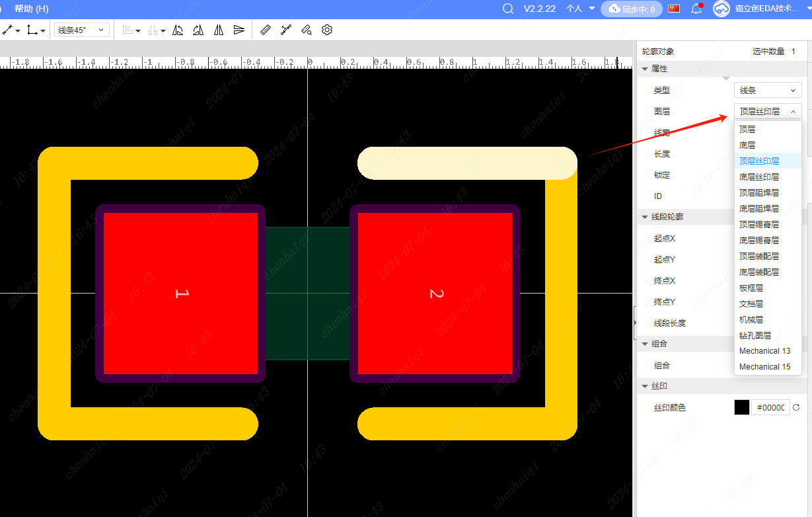Click the flip vertical icon
Screen dimensions: 812x517
[239, 30]
